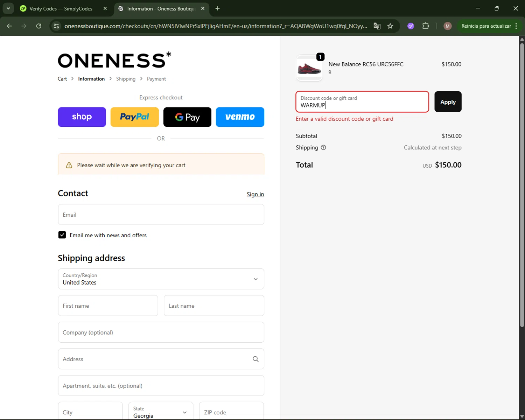Switch to Verify Codes — SimplyCodes tab
This screenshot has width=525, height=420.
click(x=61, y=8)
